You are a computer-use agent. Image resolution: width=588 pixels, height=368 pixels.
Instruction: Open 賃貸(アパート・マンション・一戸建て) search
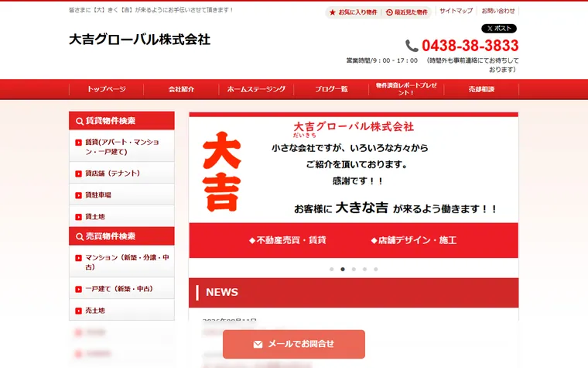(122, 147)
